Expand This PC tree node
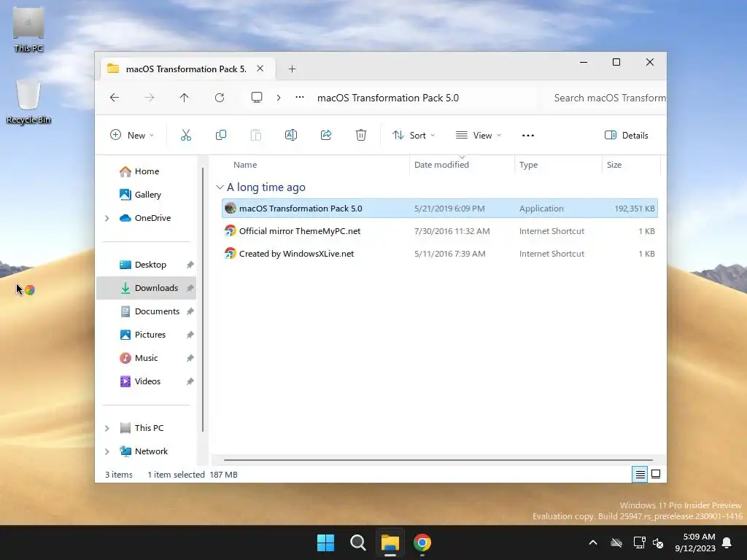The height and width of the screenshot is (560, 747). tap(107, 428)
